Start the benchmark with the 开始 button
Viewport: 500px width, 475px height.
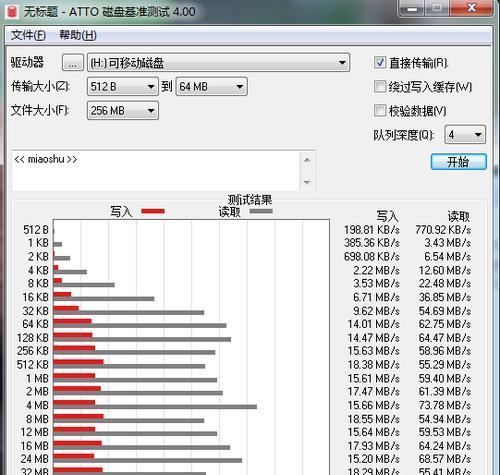tap(458, 162)
